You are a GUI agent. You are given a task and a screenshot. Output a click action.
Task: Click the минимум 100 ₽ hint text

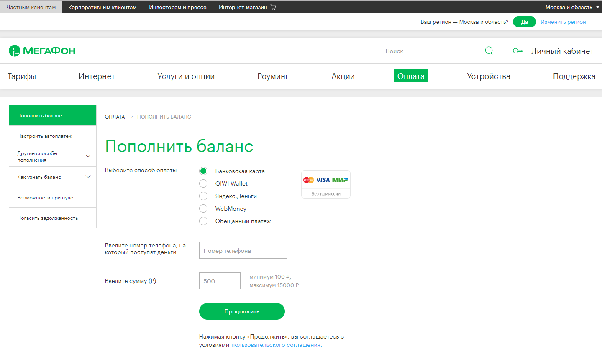tap(270, 277)
